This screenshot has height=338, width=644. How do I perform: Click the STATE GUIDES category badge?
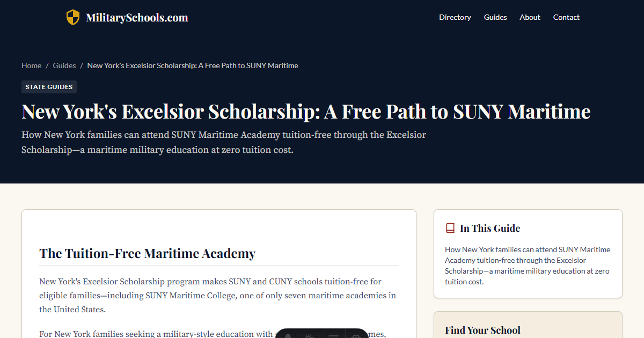pyautogui.click(x=49, y=87)
